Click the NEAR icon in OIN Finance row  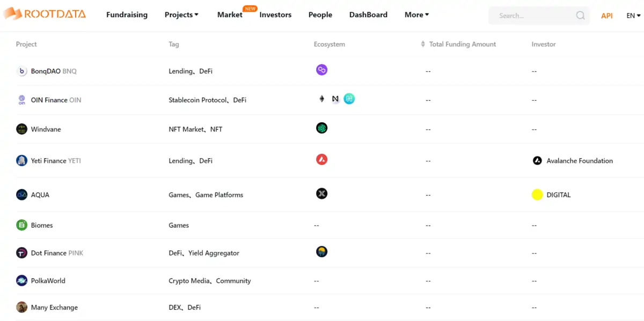point(335,99)
